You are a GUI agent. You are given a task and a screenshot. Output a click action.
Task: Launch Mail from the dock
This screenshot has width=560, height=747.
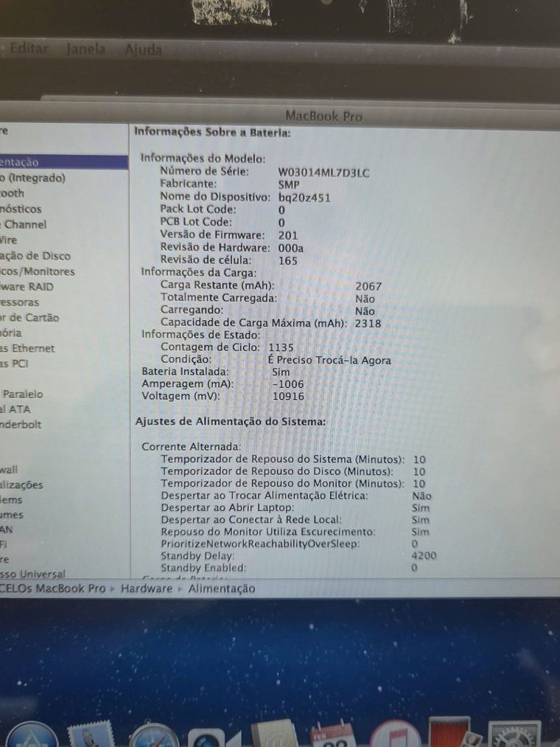coord(91,734)
